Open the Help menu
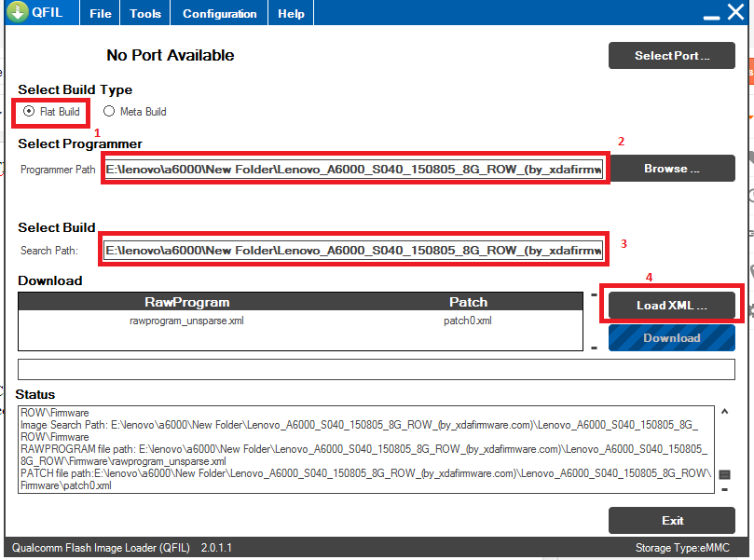This screenshot has height=560, width=754. [290, 12]
